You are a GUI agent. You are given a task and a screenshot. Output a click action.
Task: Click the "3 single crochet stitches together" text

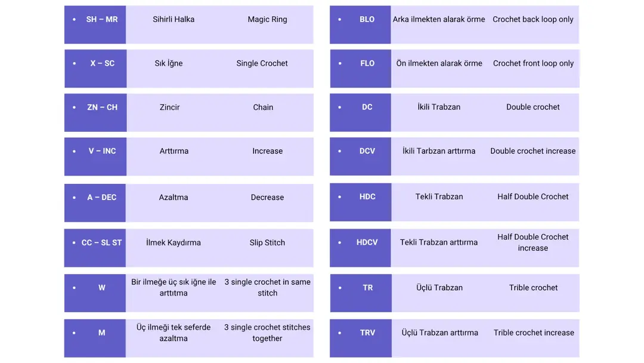[x=267, y=333]
